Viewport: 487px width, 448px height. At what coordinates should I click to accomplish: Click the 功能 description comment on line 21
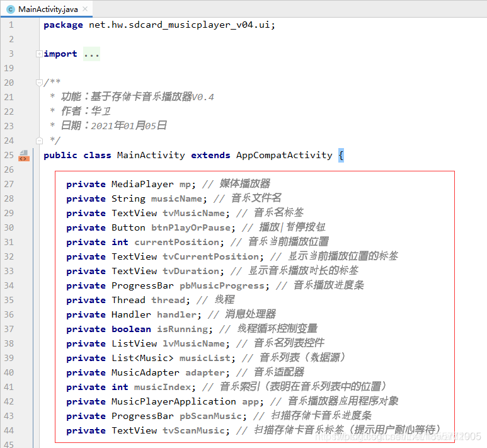[137, 97]
